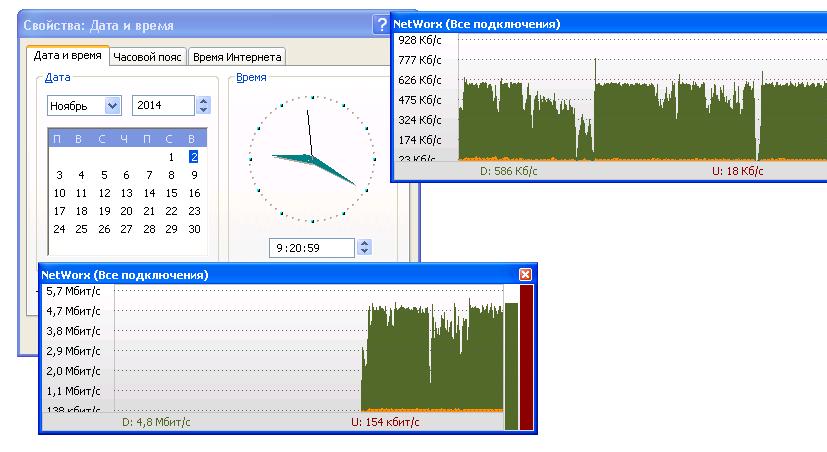The image size is (827, 452).
Task: Select day 1 in calendar
Action: tap(171, 157)
